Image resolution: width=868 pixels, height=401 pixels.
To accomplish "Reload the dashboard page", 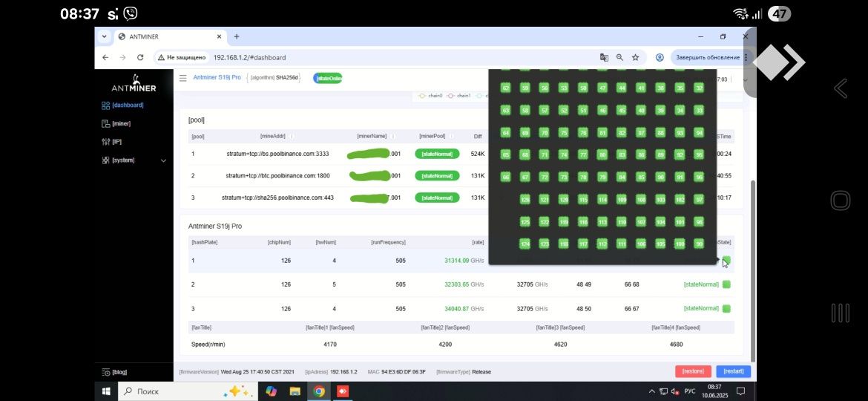I will click(141, 57).
